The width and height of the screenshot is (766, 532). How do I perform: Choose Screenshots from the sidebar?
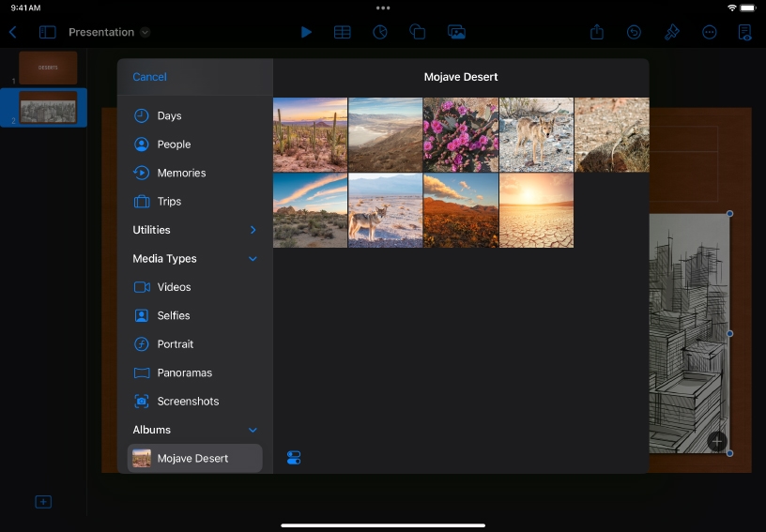[187, 401]
